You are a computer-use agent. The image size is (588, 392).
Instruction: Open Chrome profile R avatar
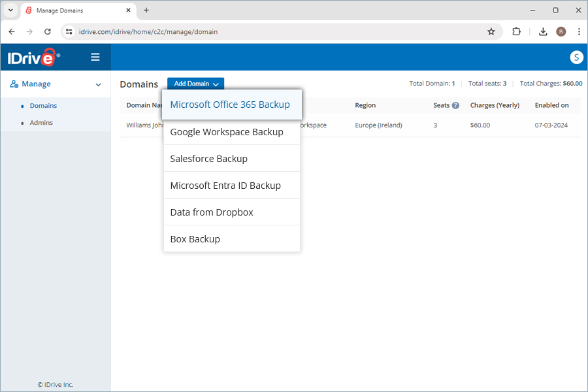click(561, 31)
